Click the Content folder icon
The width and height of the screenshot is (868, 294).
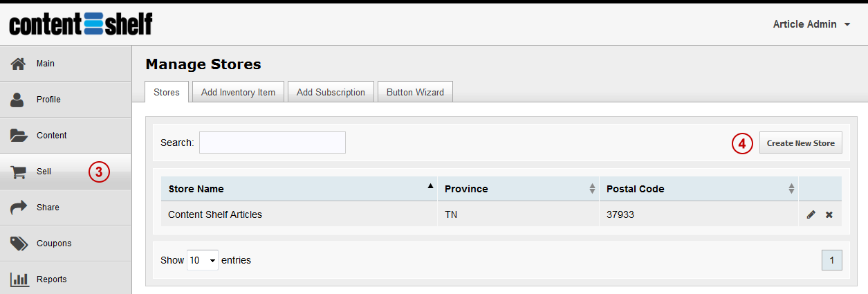pos(19,136)
